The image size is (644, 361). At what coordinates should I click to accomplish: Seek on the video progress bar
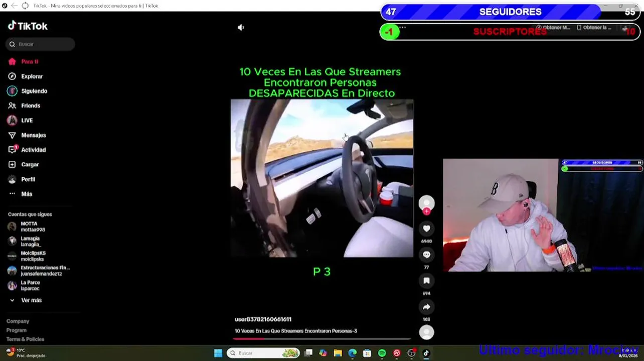coord(322,339)
